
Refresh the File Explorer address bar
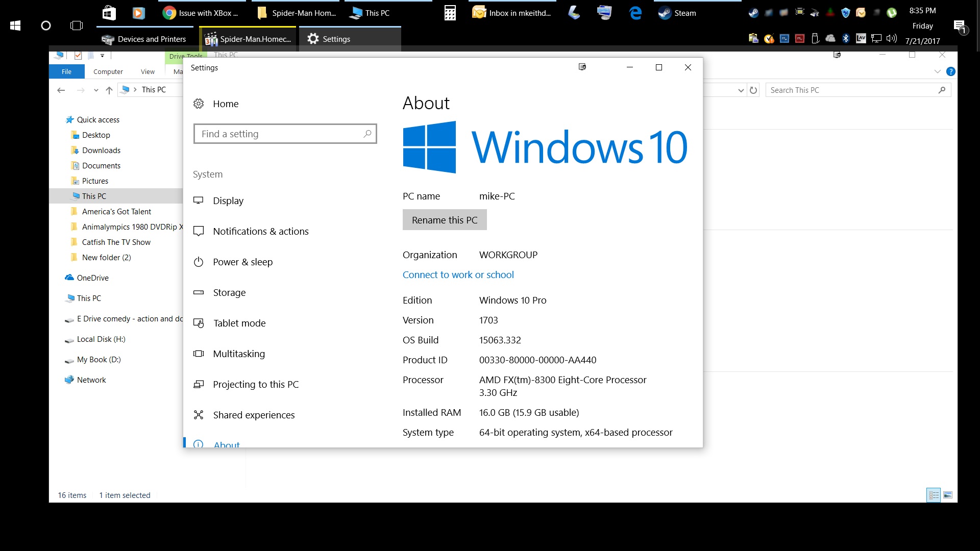tap(753, 90)
